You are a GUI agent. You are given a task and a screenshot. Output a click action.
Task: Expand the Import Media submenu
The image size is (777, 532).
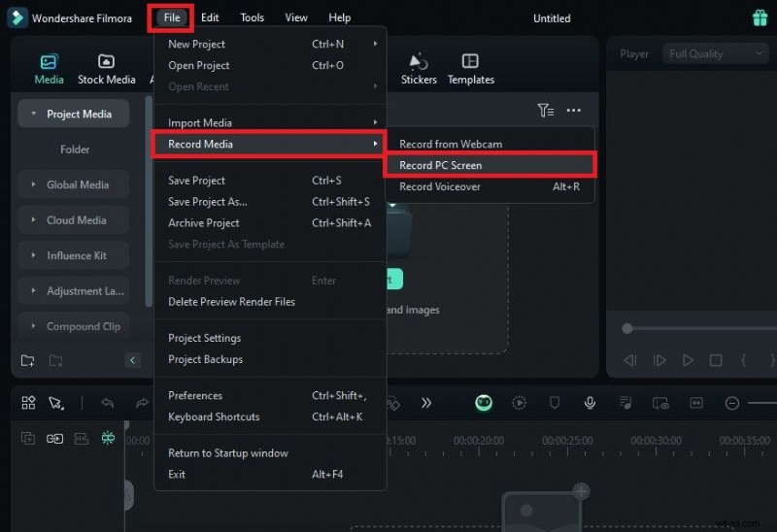[x=270, y=122]
